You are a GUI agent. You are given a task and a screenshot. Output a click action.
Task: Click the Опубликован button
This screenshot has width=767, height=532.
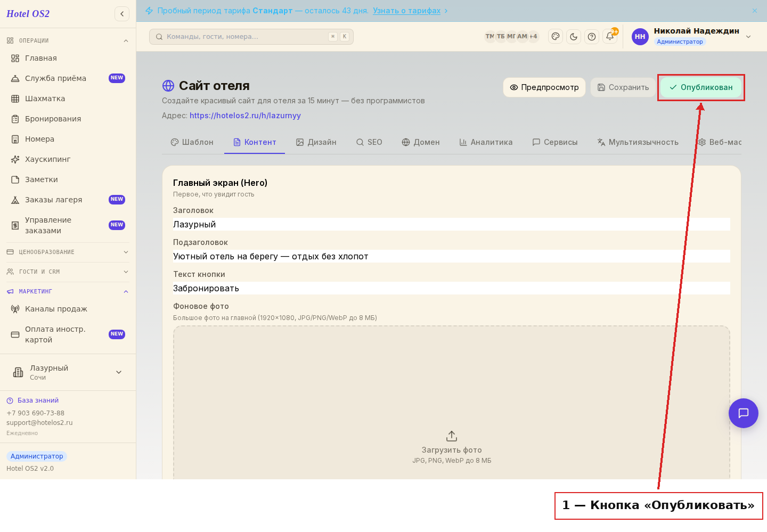tap(701, 87)
